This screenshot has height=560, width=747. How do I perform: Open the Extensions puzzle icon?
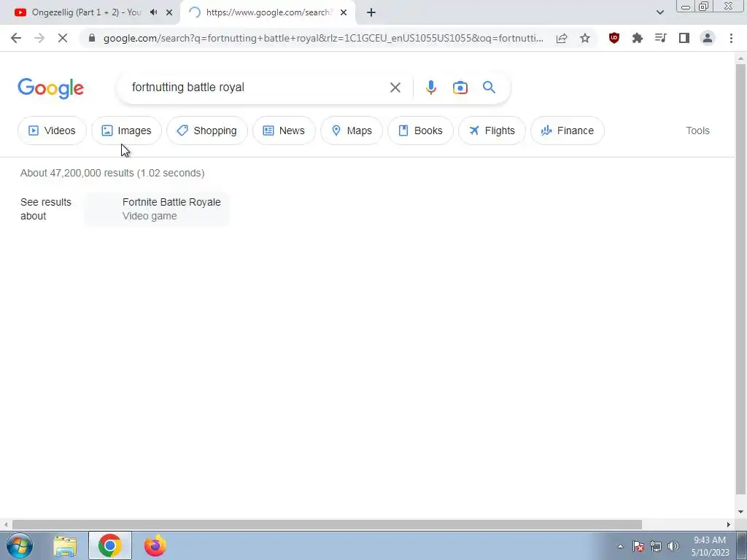point(638,38)
